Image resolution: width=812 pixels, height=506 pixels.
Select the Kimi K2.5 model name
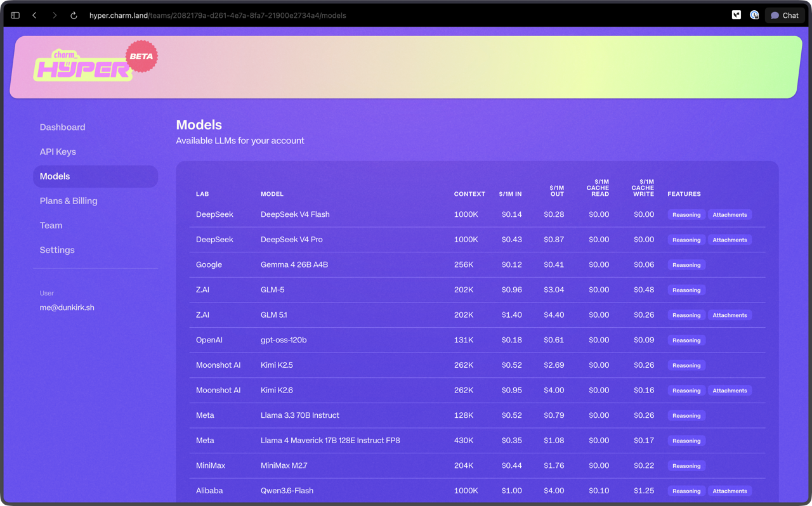click(277, 365)
